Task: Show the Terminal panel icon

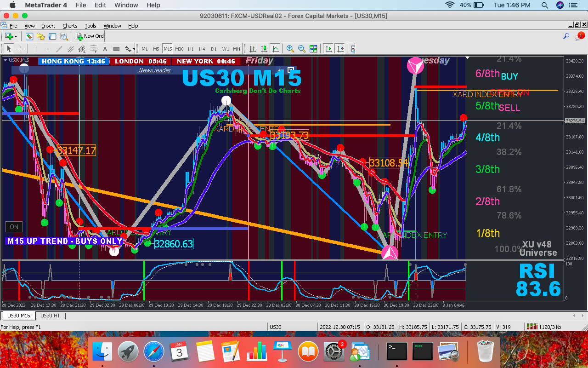Action: [52, 36]
